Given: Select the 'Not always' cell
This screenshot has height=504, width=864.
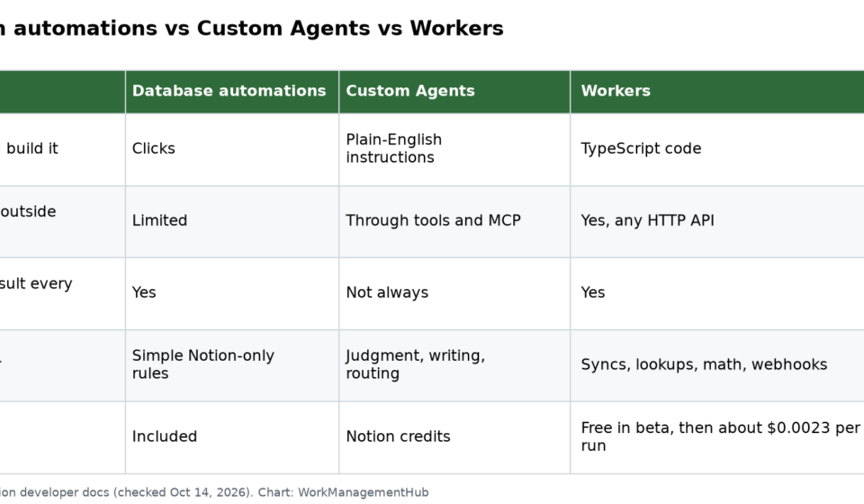Looking at the screenshot, I should click(x=454, y=293).
